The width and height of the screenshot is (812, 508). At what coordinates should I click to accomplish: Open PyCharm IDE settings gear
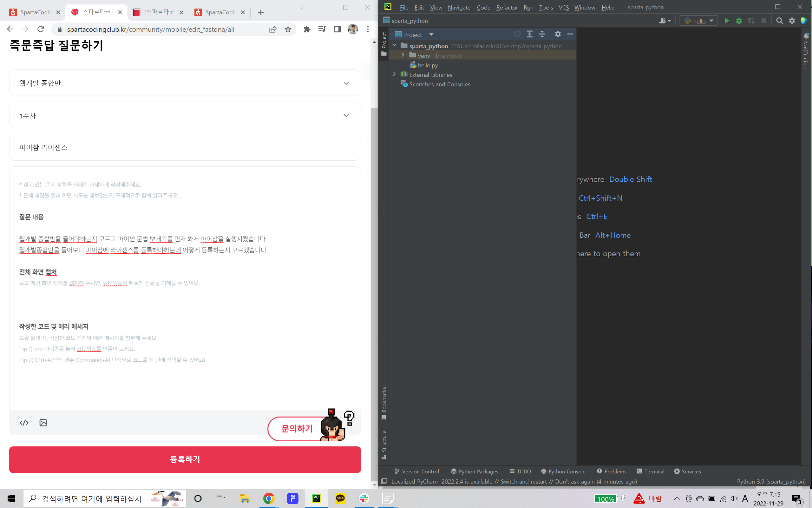tap(792, 21)
